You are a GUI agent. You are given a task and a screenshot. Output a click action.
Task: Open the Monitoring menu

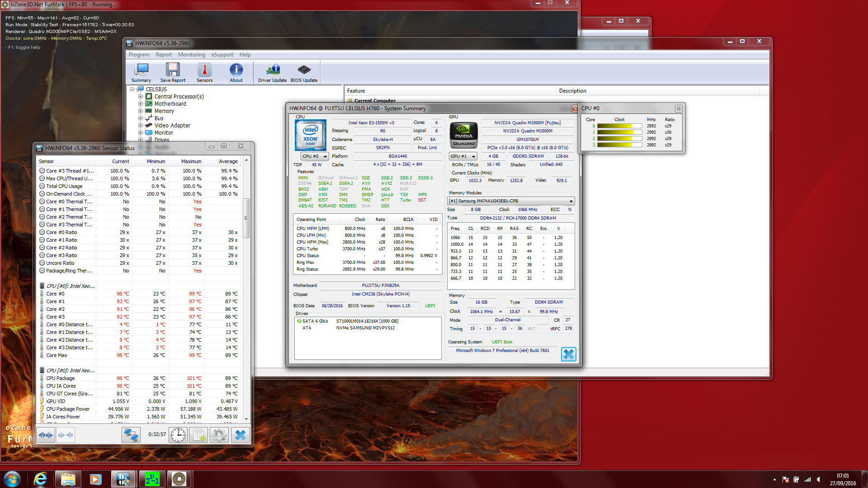pos(191,55)
